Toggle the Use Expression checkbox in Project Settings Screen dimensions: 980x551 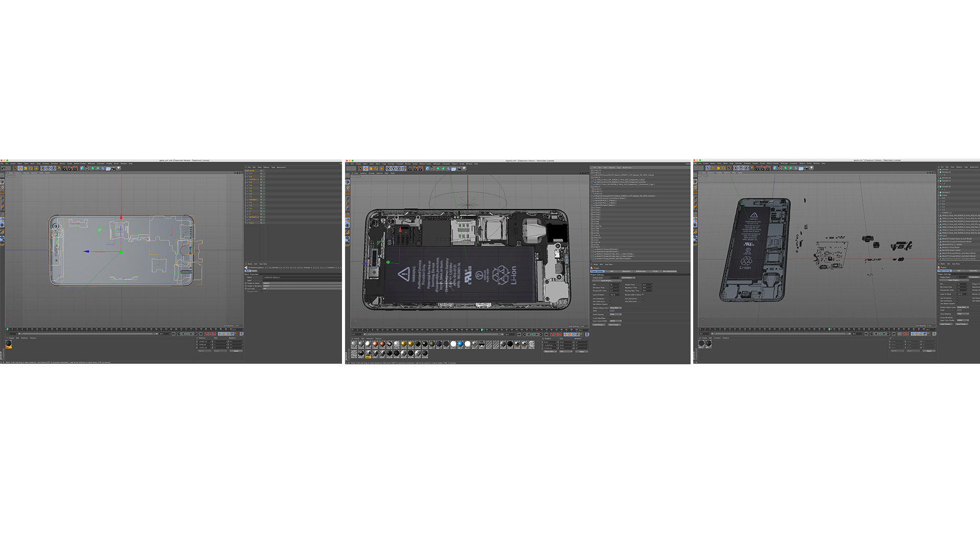pos(643,298)
